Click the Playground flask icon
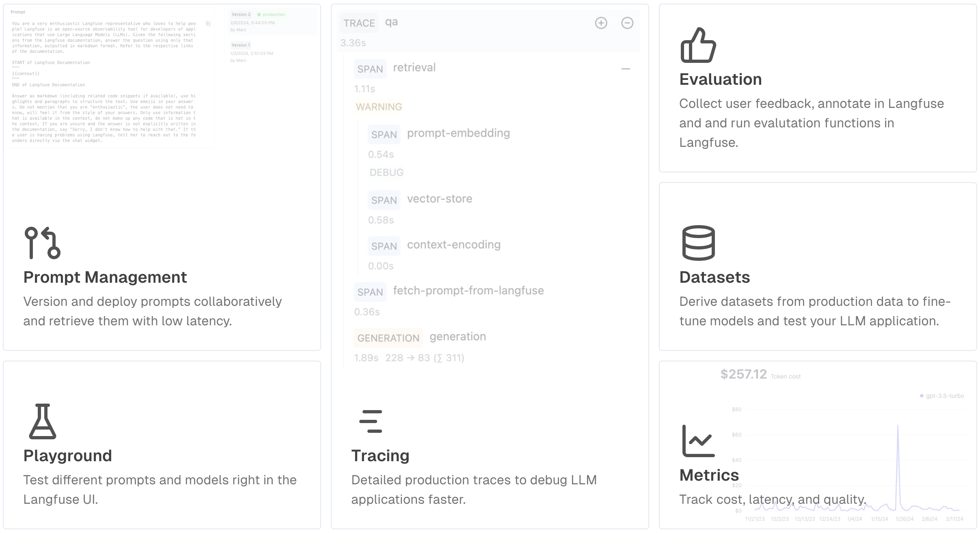 pyautogui.click(x=42, y=421)
